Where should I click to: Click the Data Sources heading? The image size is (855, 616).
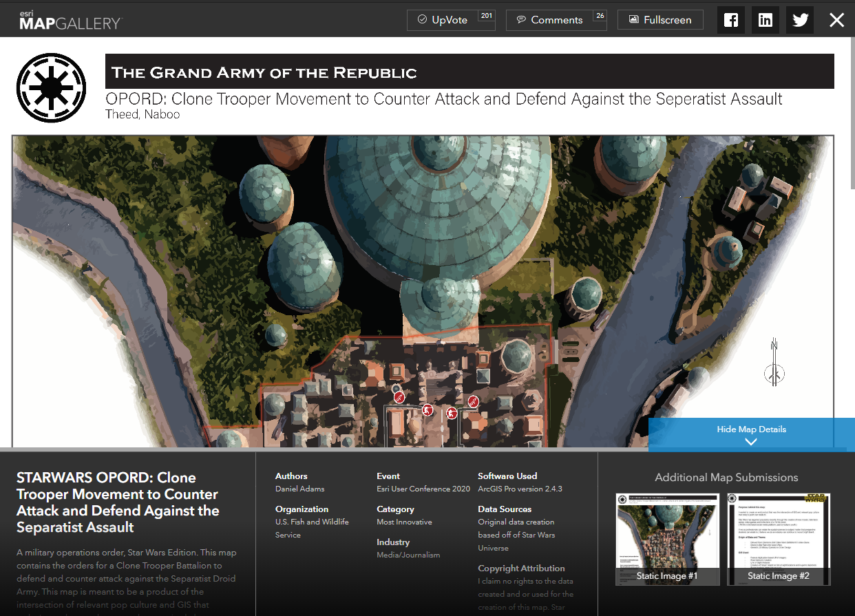505,509
